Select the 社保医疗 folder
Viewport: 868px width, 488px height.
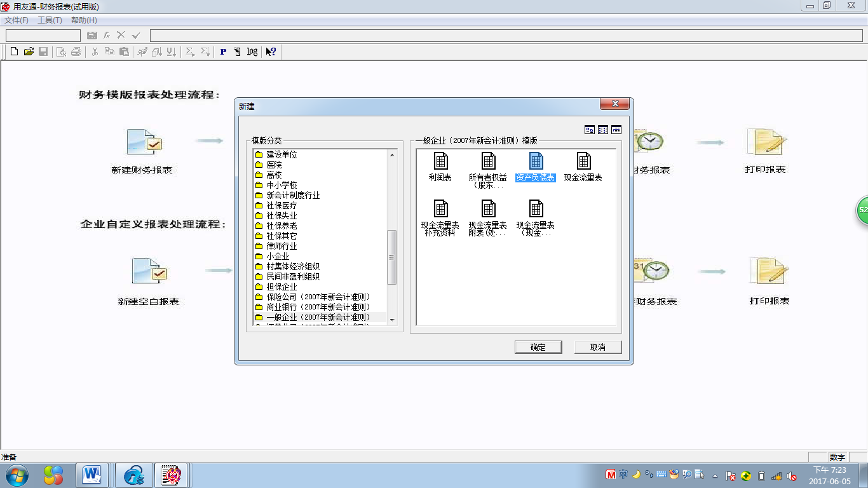point(276,205)
